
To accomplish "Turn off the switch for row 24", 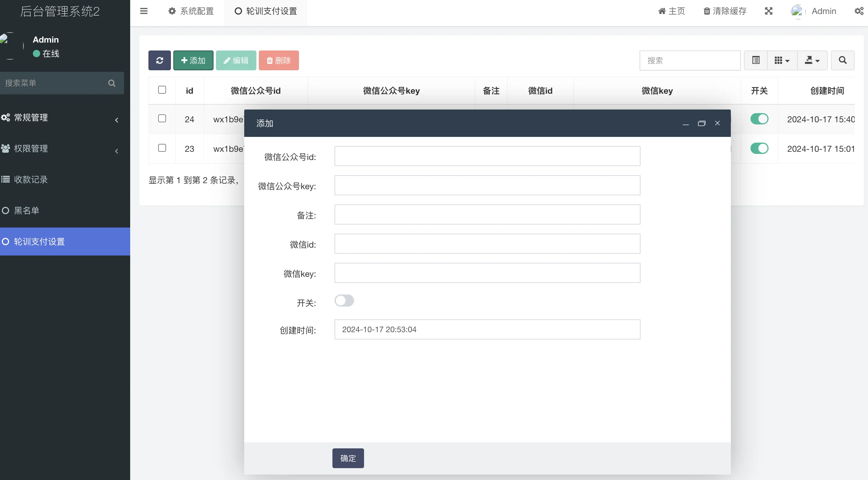I will [x=759, y=119].
